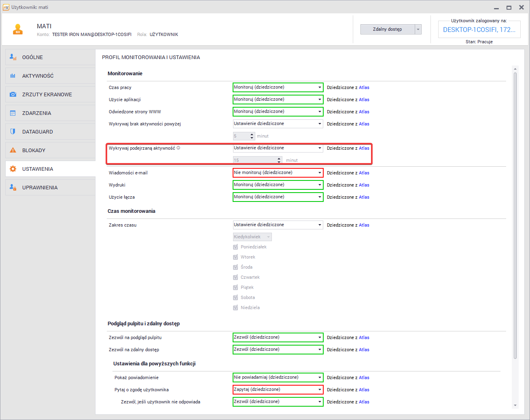Switch to the Ustawienia tab
The image size is (530, 420).
tap(38, 169)
